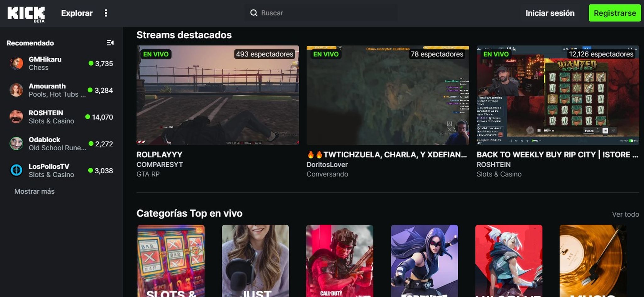Viewport: 644px width, 297px height.
Task: Click GMHikaru's avatar in the sidebar
Action: (x=16, y=63)
